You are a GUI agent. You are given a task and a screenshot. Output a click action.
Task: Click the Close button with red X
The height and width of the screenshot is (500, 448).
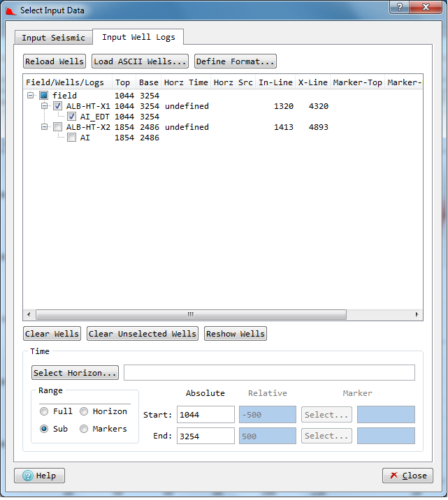click(x=407, y=476)
